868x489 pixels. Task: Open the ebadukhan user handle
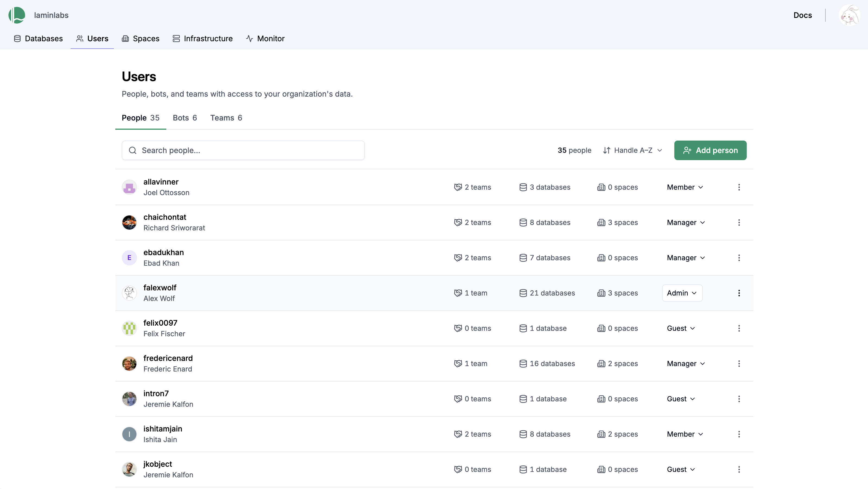point(164,252)
